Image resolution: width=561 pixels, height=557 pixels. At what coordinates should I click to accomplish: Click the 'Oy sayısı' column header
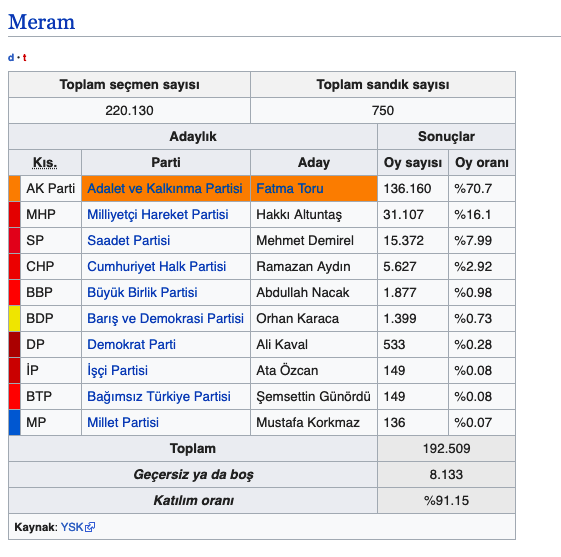click(413, 162)
